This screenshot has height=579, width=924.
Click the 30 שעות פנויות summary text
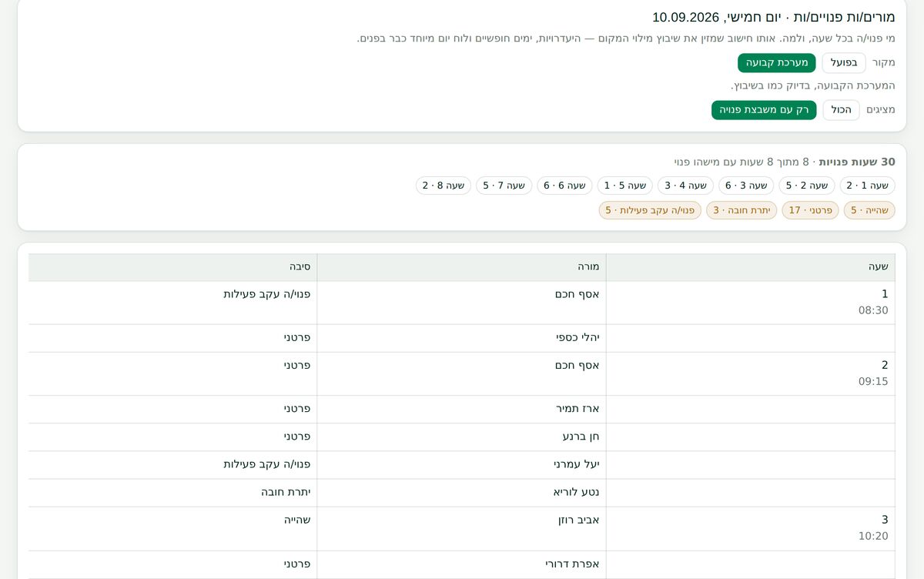pyautogui.click(x=857, y=162)
